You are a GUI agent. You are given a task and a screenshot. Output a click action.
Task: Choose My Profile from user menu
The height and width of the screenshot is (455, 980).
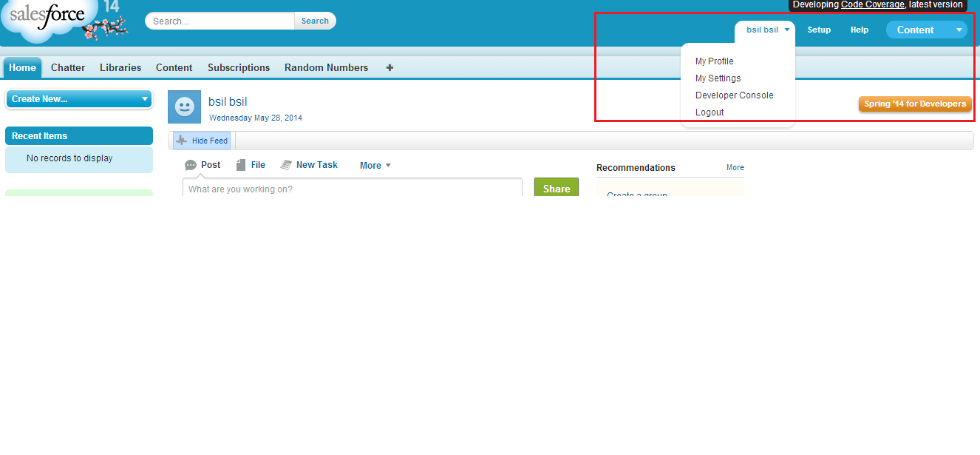pos(715,61)
